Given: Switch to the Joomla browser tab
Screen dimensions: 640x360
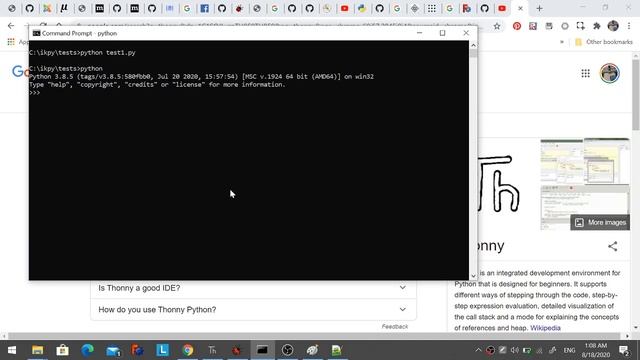Looking at the screenshot, I should [47, 8].
